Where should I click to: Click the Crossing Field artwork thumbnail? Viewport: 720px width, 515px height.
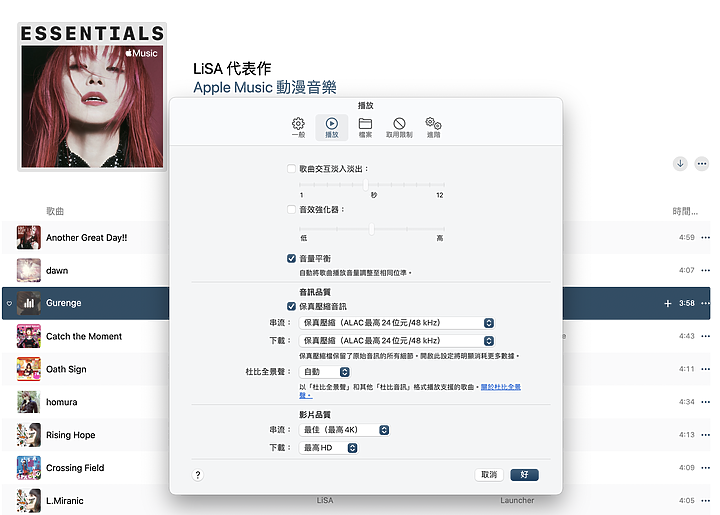point(28,468)
